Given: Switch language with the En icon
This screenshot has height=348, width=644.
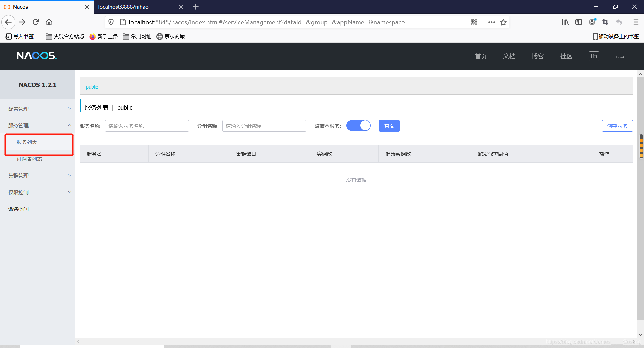Looking at the screenshot, I should 594,56.
